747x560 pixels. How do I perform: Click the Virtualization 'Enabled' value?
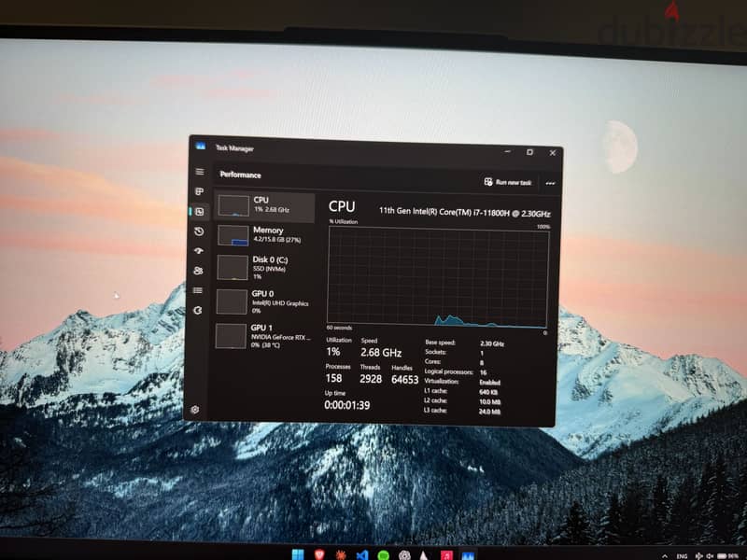point(489,383)
